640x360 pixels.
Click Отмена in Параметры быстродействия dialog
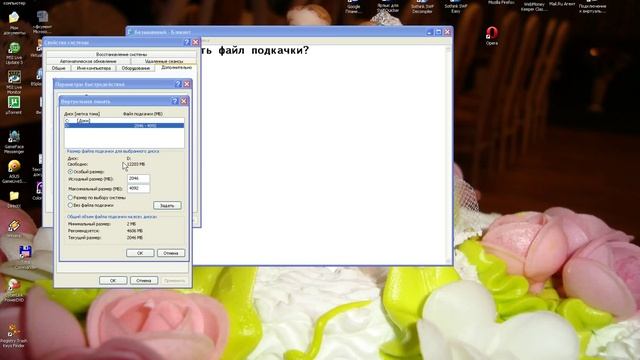[x=144, y=280]
